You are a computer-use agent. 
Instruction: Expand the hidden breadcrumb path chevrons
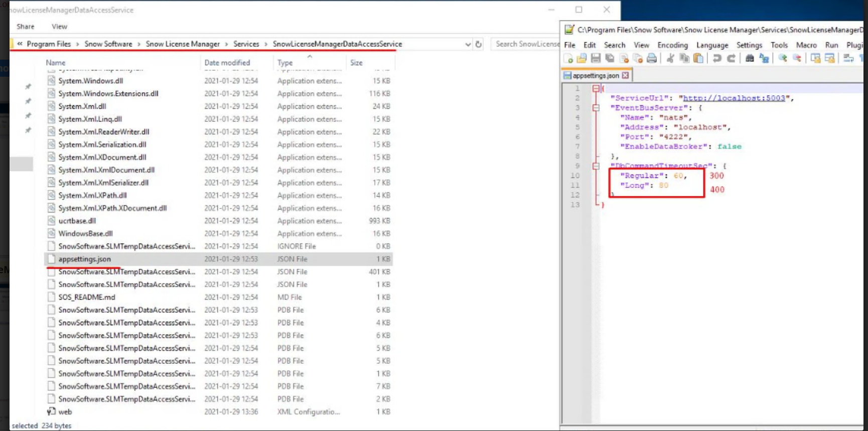point(20,44)
